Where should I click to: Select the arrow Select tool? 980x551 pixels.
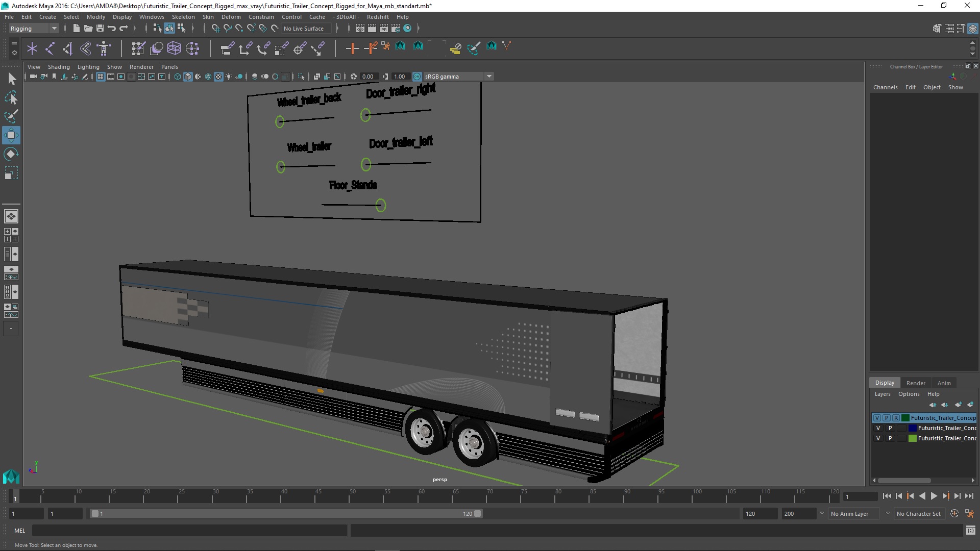(x=11, y=79)
